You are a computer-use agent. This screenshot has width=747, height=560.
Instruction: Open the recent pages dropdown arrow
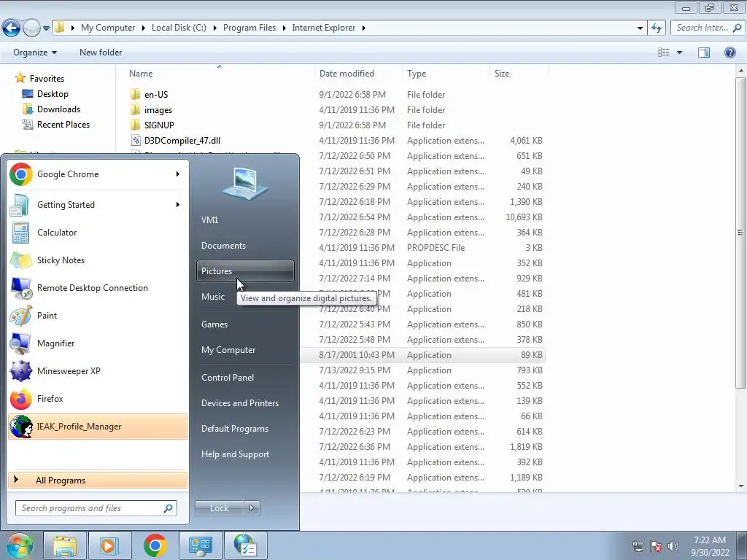46,28
